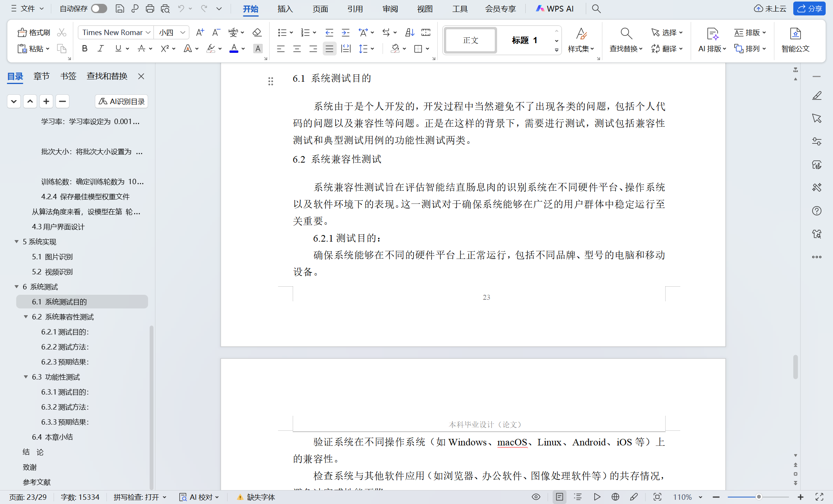Open the 插入 ribbon tab
The image size is (833, 504).
click(285, 8)
